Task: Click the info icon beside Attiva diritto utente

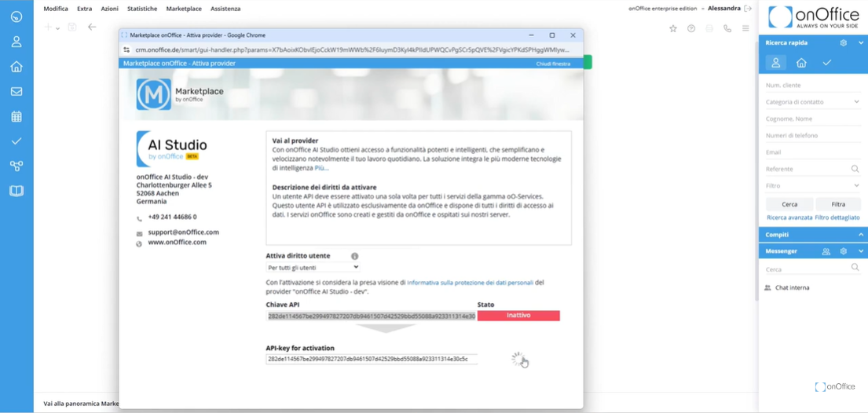Action: (355, 256)
